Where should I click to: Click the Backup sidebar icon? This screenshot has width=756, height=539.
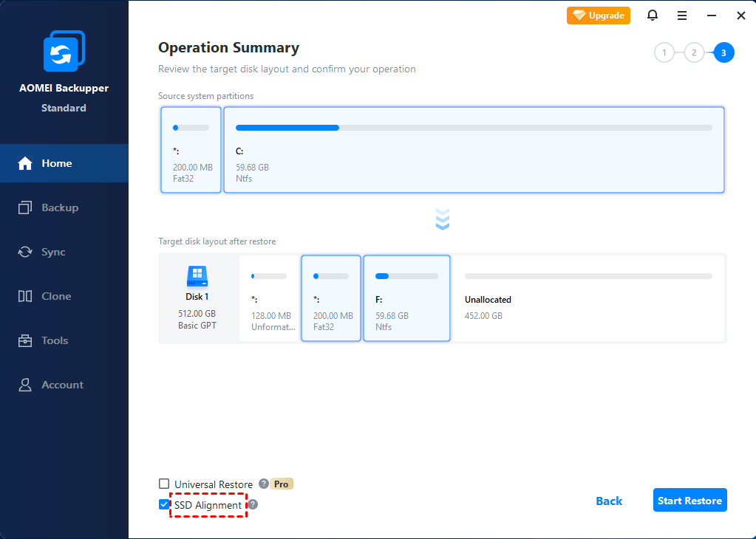[x=25, y=207]
